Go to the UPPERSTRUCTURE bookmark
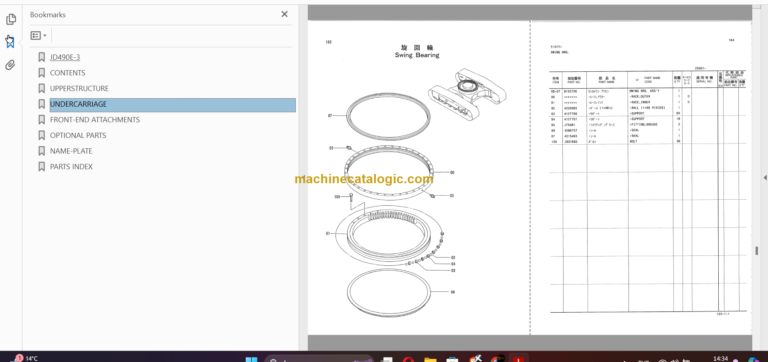Screen dimensions: 768x362 pyautogui.click(x=79, y=89)
